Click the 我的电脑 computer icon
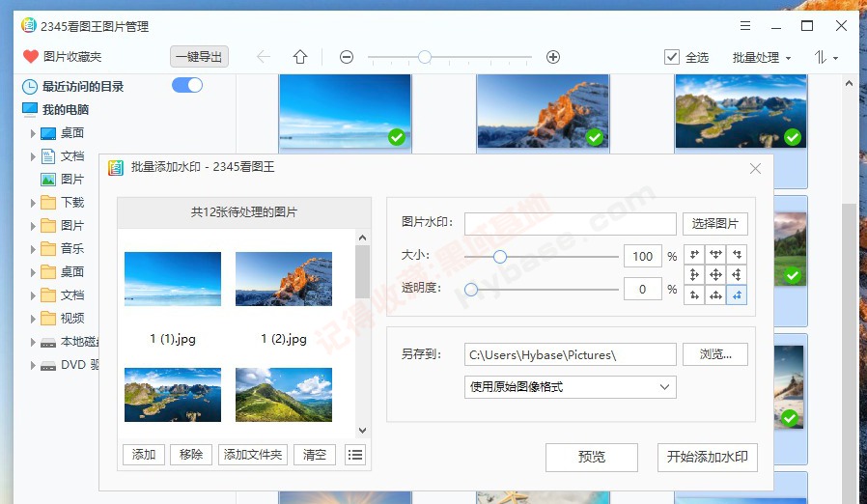 [29, 109]
